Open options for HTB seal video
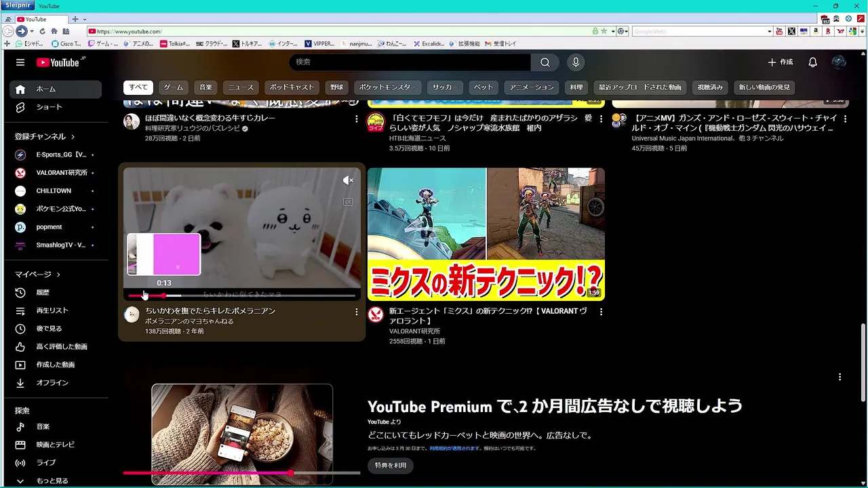868x488 pixels. (x=601, y=119)
